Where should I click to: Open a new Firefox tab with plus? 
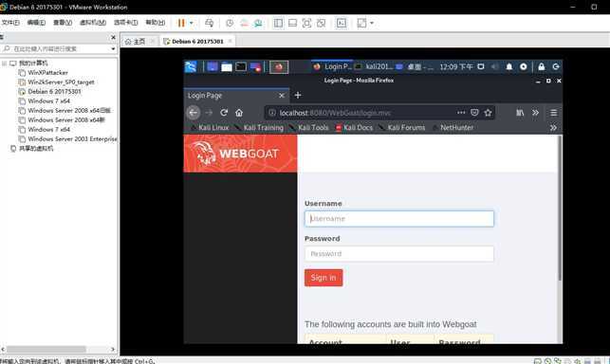tap(298, 96)
